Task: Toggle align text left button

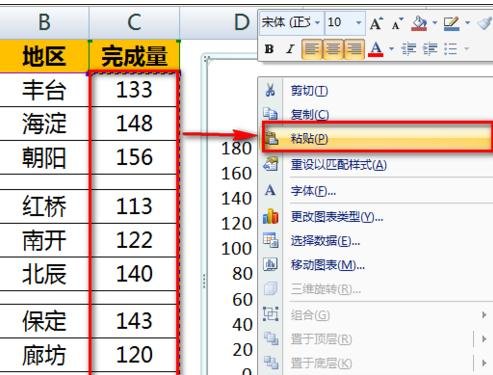Action: coord(312,49)
